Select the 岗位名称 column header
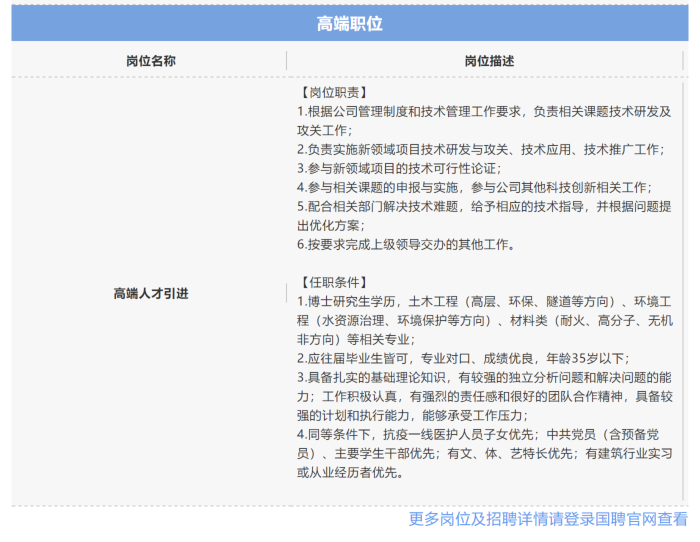The height and width of the screenshot is (542, 700). [x=150, y=61]
